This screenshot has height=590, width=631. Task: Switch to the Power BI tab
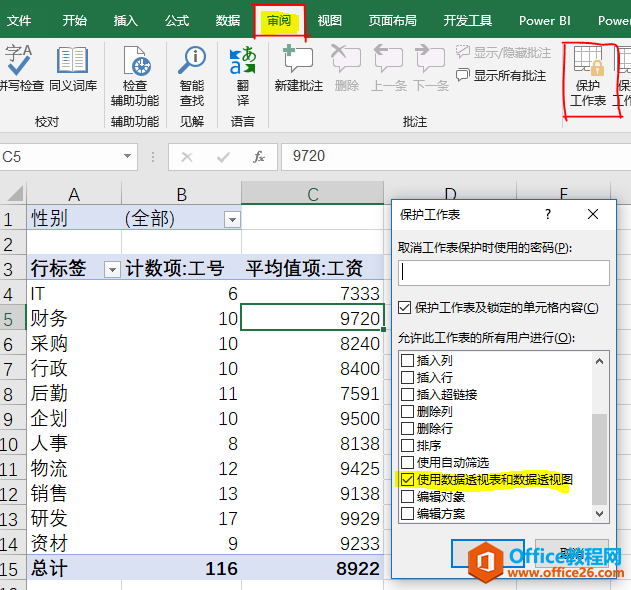coord(544,20)
